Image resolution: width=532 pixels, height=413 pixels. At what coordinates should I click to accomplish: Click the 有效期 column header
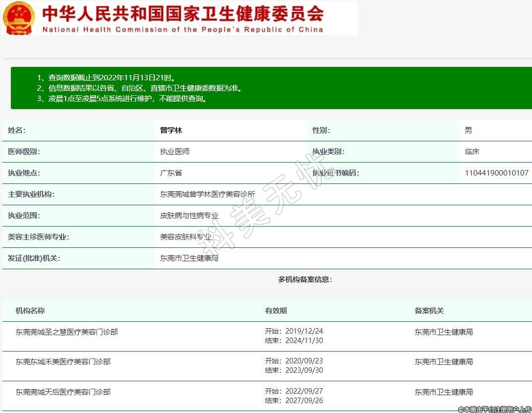tap(276, 311)
